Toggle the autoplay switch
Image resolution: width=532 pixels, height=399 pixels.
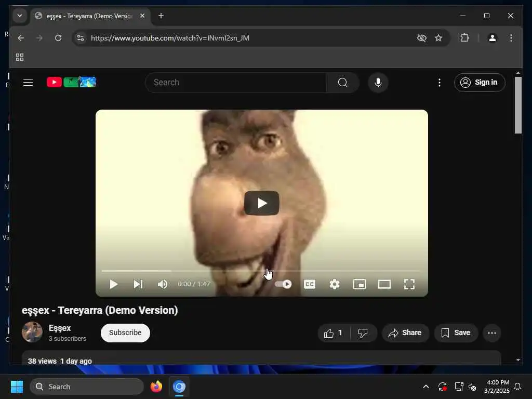click(x=283, y=284)
